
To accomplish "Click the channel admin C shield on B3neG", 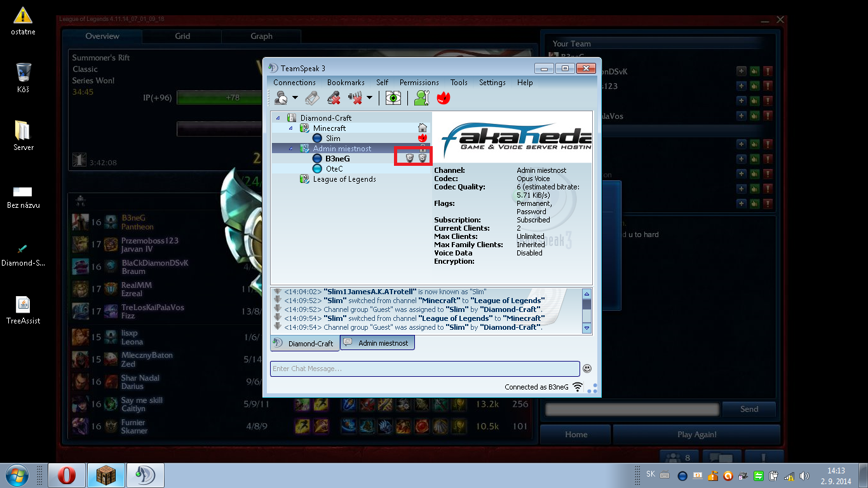I will point(410,158).
